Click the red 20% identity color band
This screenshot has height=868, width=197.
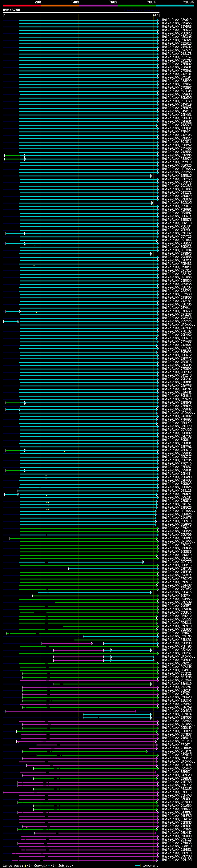[22, 6]
